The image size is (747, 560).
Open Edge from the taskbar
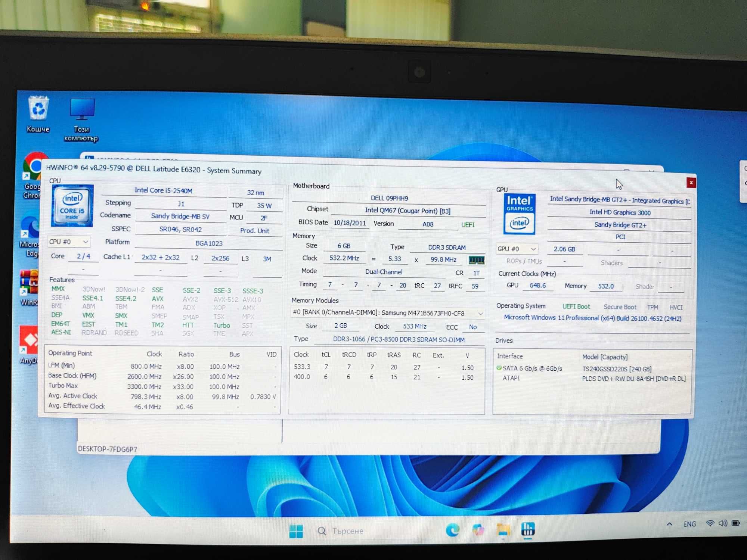tap(452, 530)
